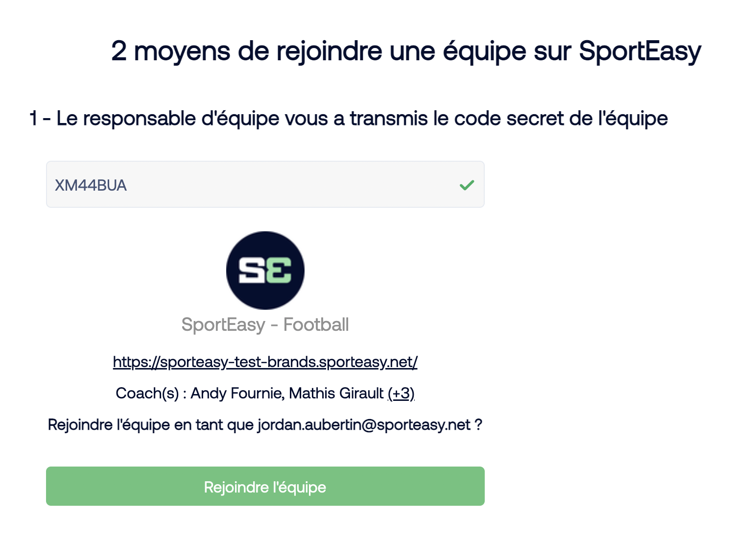Viewport: 756px width, 543px height.
Task: Click the green E letter in the logo
Action: (280, 271)
